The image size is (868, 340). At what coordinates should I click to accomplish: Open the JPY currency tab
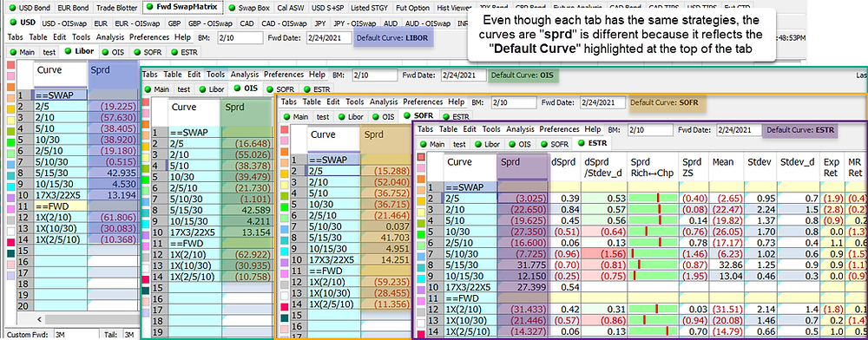[320, 23]
